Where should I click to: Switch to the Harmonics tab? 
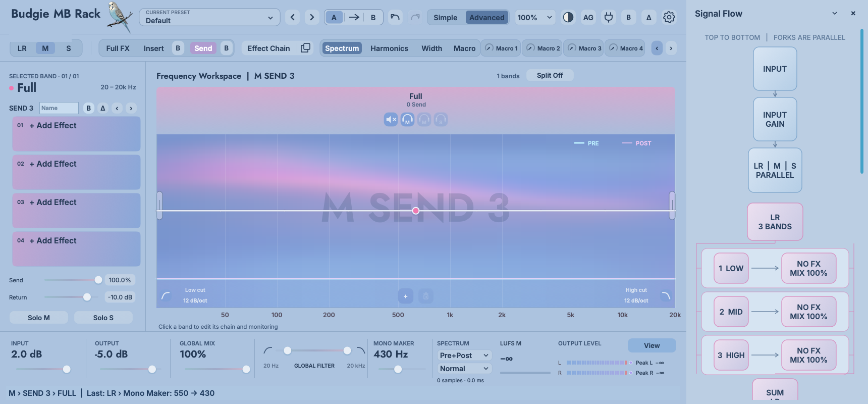[x=389, y=48]
